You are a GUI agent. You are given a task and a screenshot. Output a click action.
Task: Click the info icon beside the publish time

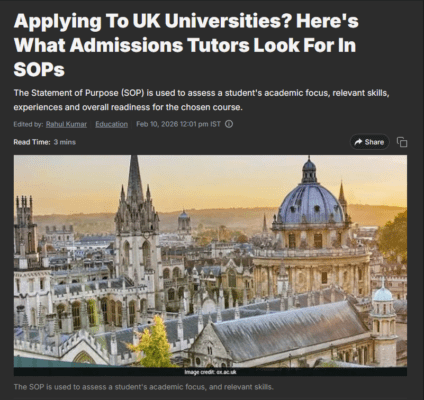229,124
